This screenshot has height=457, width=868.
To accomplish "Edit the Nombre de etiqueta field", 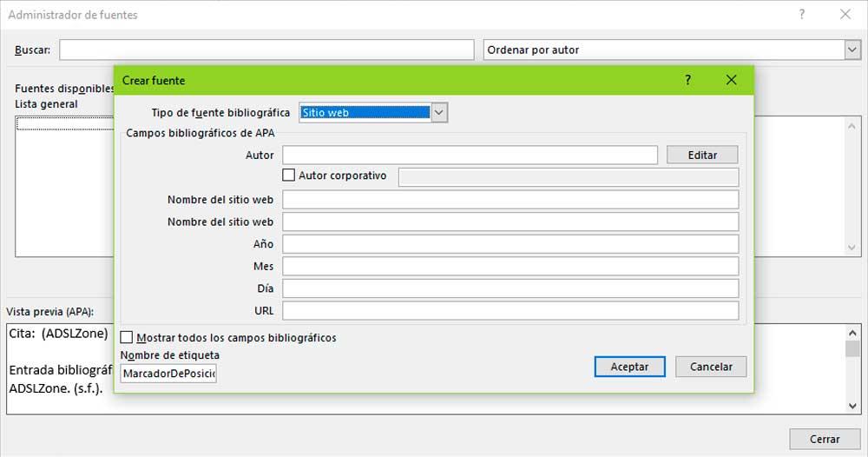I will point(168,374).
